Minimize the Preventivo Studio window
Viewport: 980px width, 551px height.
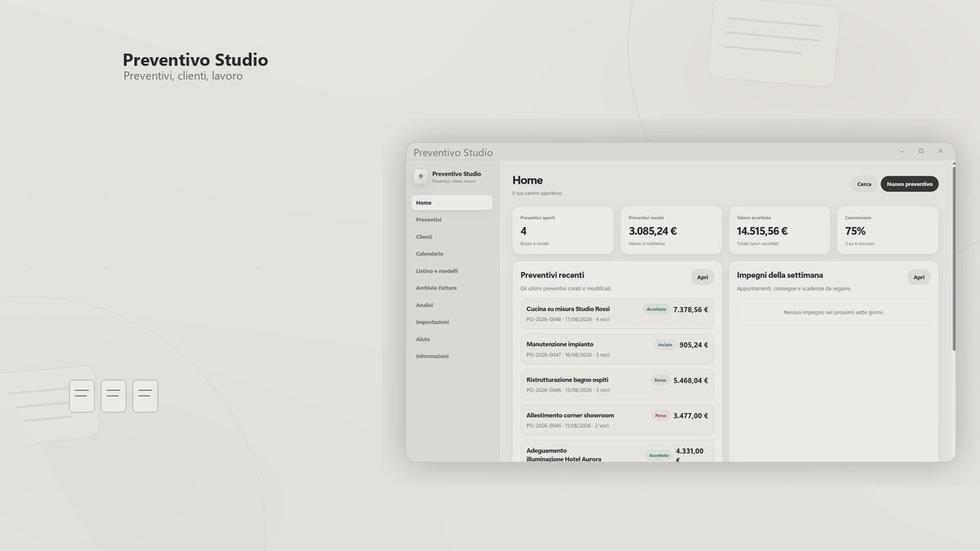click(x=902, y=151)
